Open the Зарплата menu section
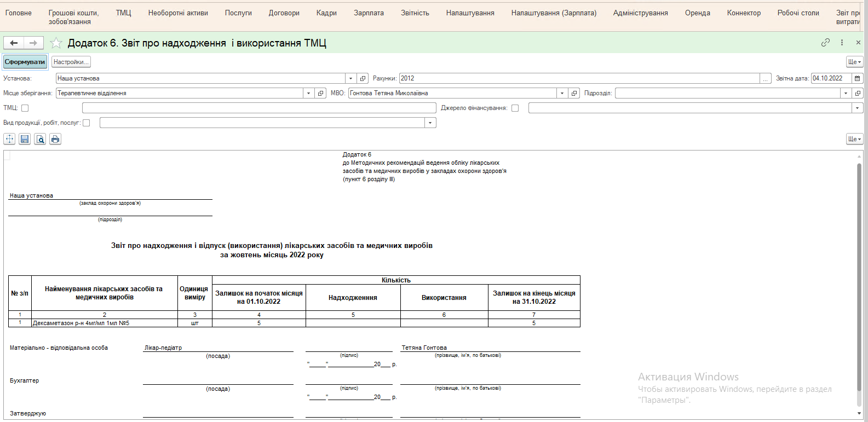Image resolution: width=868 pixels, height=422 pixels. pyautogui.click(x=369, y=13)
